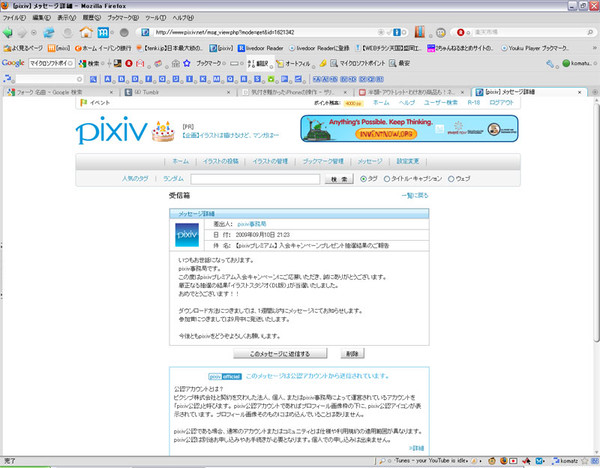The width and height of the screenshot is (600, 468).
Task: Open the livedoor Reader bookmark
Action: [261, 48]
